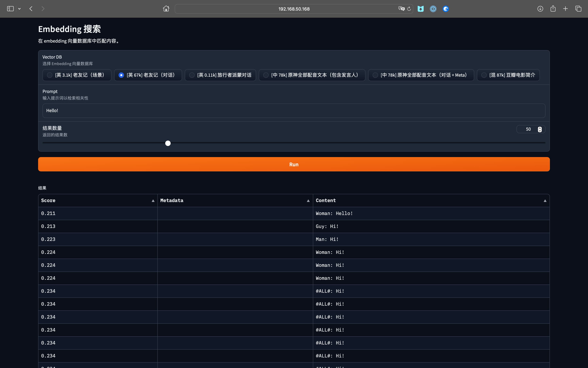Sort by Content column arrow
This screenshot has height=368, width=588.
coord(545,201)
